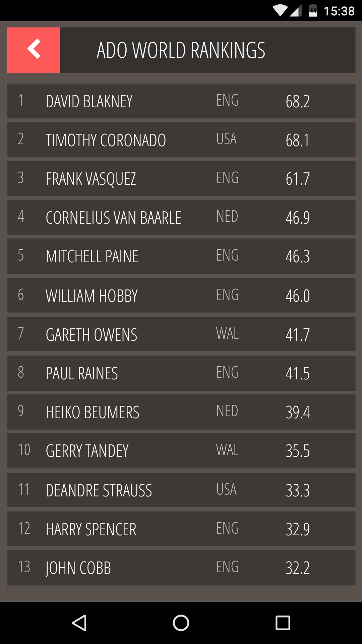Open recent apps with square icon
Viewport: 362px width, 644px height.
[x=283, y=623]
